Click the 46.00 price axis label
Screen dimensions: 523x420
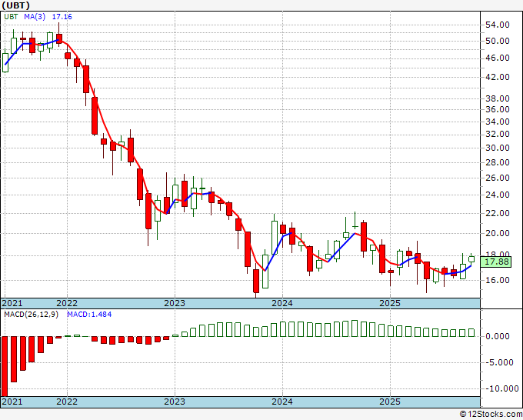(497, 58)
